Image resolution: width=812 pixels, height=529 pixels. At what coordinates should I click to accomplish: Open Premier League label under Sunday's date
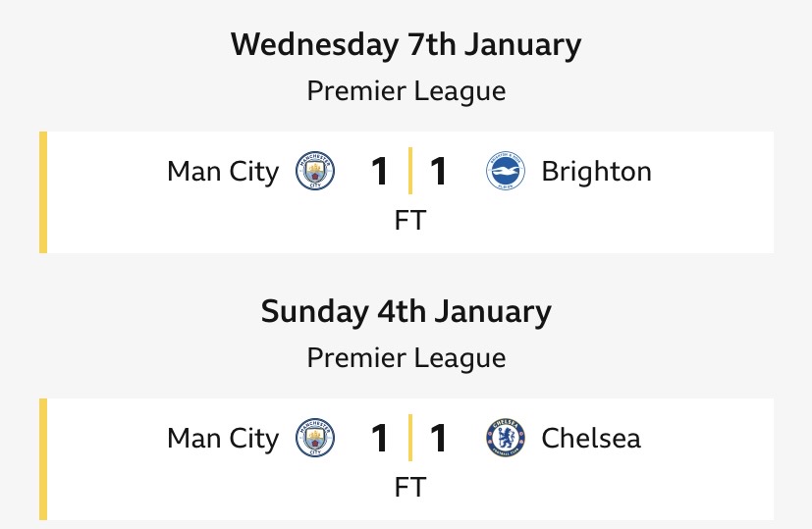coord(406,358)
